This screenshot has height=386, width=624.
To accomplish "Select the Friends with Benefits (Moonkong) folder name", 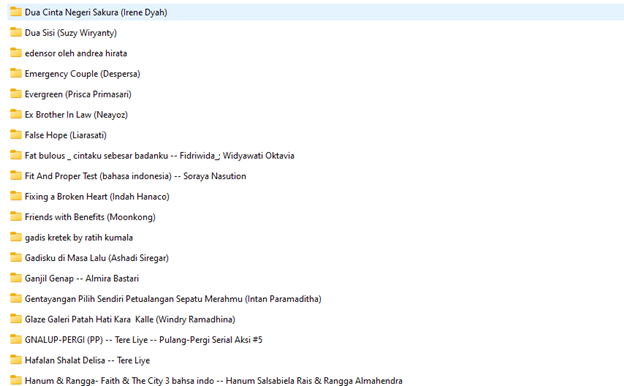I will [90, 217].
